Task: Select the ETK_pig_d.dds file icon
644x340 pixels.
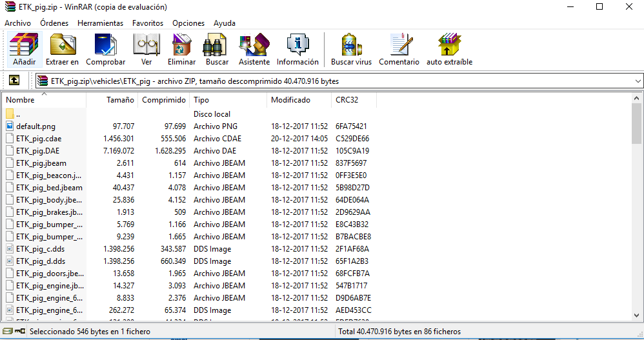Action: click(x=10, y=261)
